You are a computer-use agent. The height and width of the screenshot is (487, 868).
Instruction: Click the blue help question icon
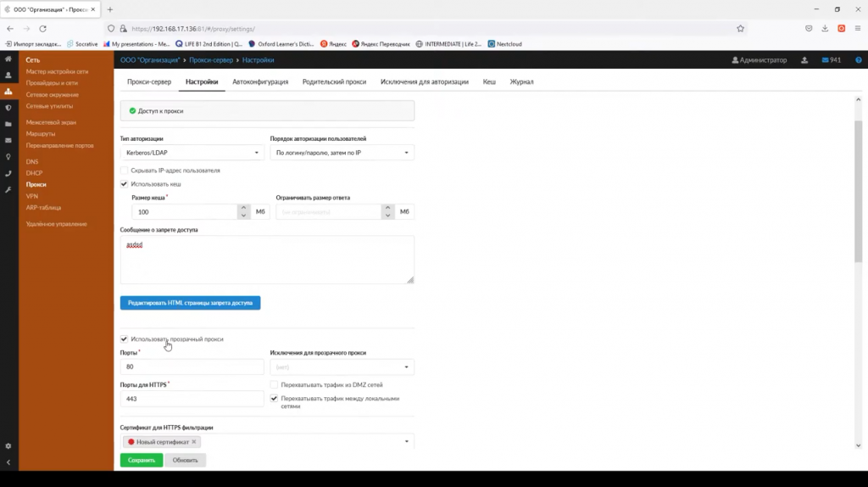pos(859,60)
